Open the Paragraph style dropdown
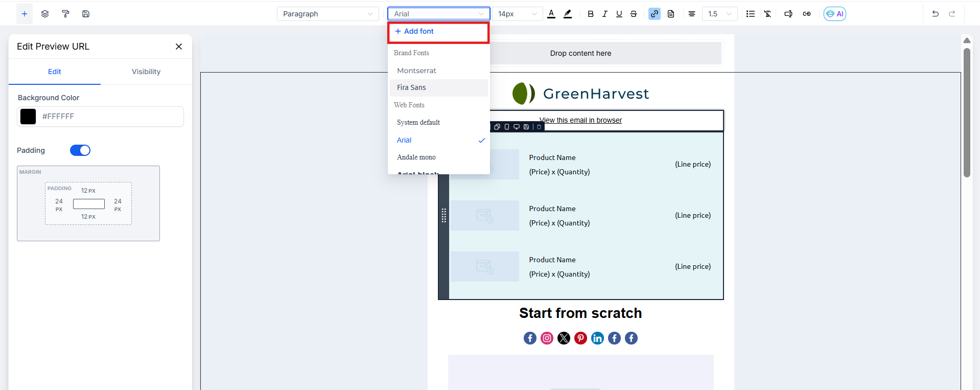980x390 pixels. pos(328,14)
